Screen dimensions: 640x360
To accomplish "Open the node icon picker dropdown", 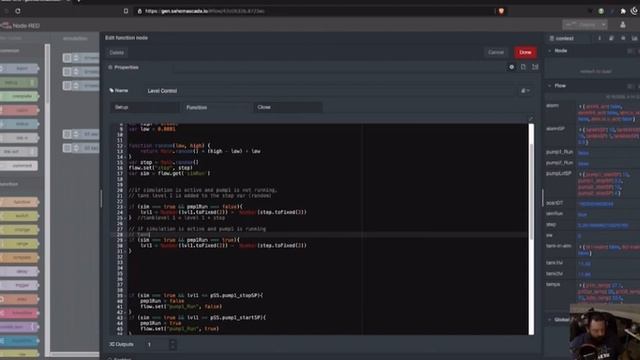I will click(525, 91).
